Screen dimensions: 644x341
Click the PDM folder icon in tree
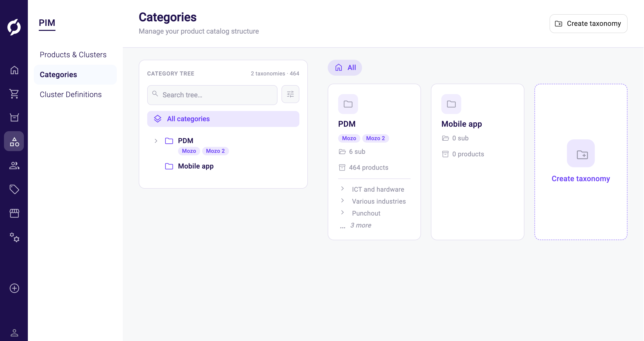pyautogui.click(x=169, y=141)
